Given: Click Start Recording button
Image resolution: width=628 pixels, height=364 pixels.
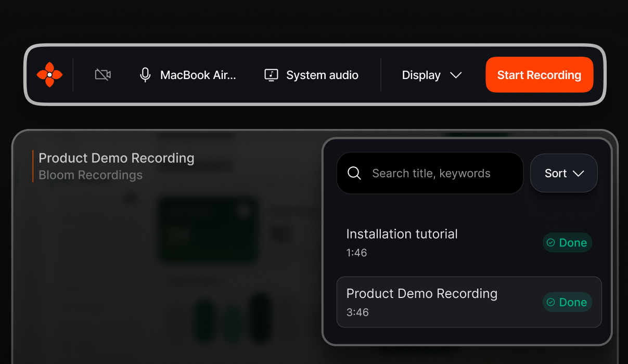Looking at the screenshot, I should point(539,75).
